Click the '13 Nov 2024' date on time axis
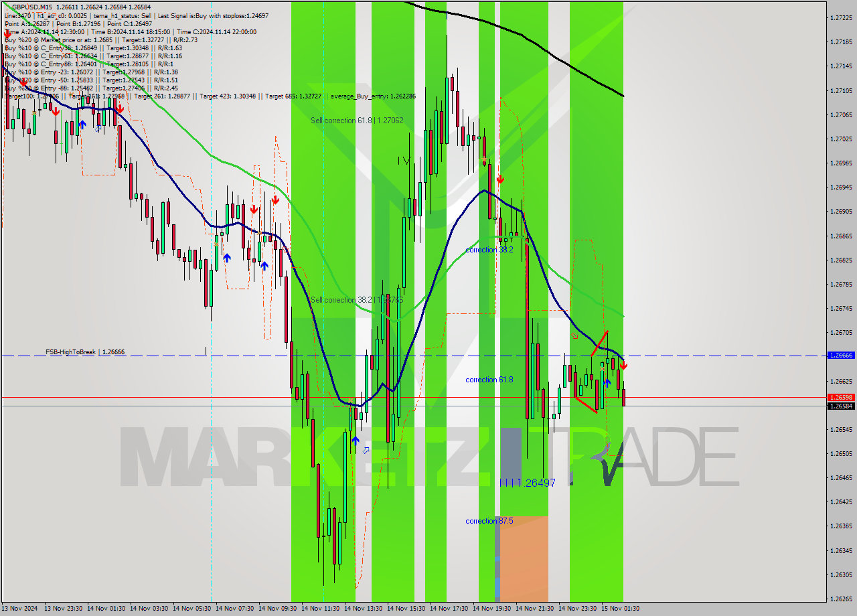The image size is (857, 616). tap(20, 609)
